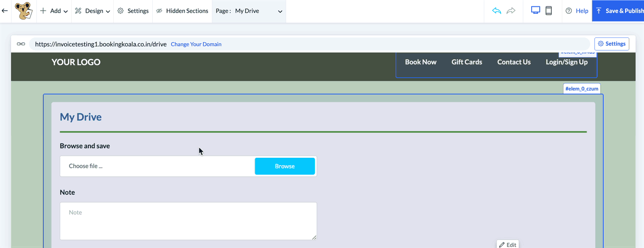
Task: Click YOUR LOGO in site header
Action: coord(76,62)
